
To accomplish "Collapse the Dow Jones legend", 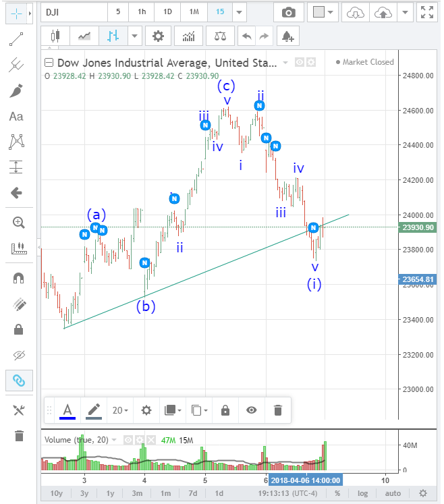I will click(49, 62).
